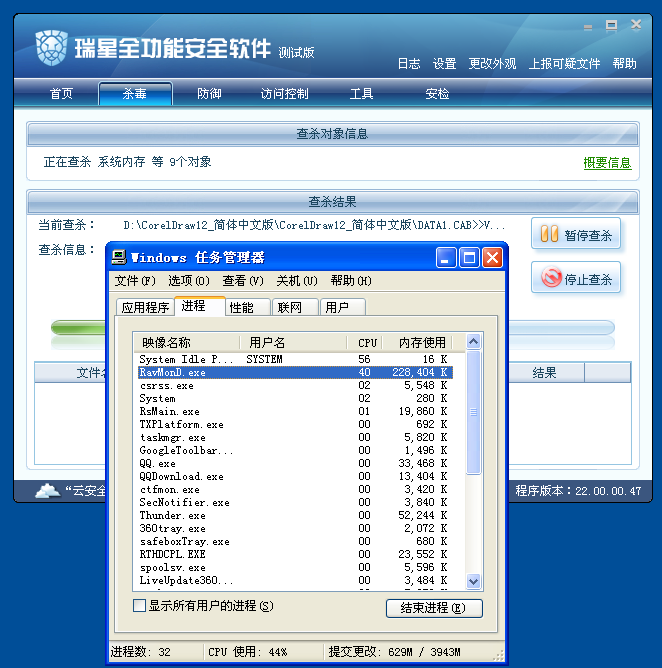This screenshot has width=662, height=668.
Task: Sort processes by 用户名 column header
Action: click(293, 342)
